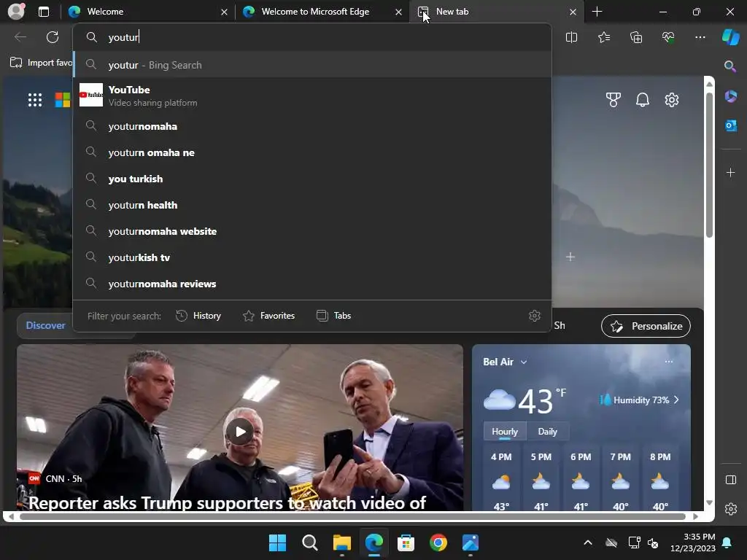Open notifications bell on new tab page

click(642, 100)
